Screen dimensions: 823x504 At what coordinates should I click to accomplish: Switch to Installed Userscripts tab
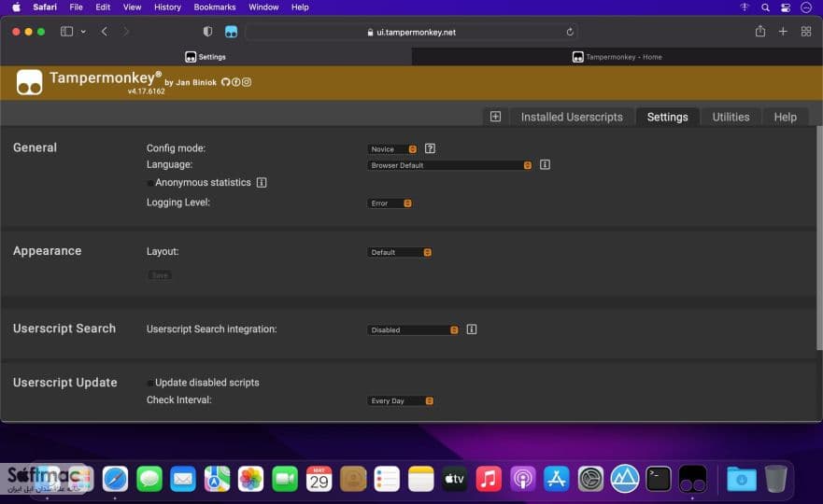[572, 117]
